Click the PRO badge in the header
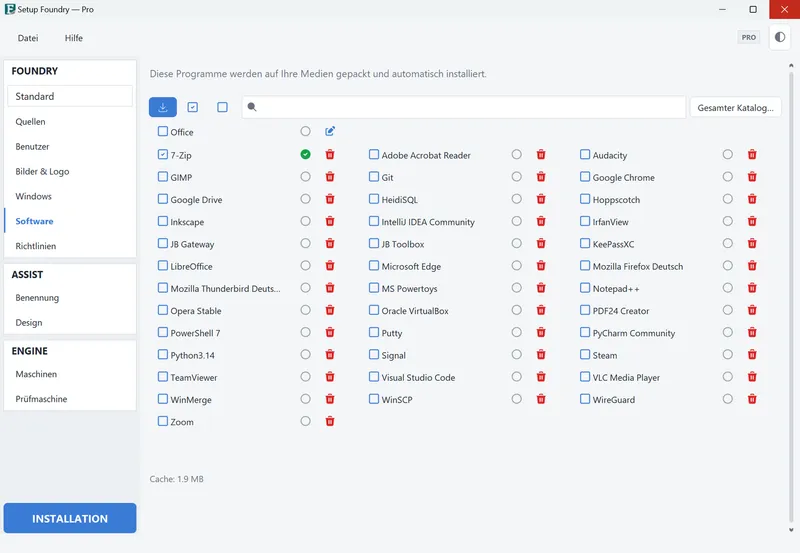This screenshot has height=553, width=800. pos(748,37)
